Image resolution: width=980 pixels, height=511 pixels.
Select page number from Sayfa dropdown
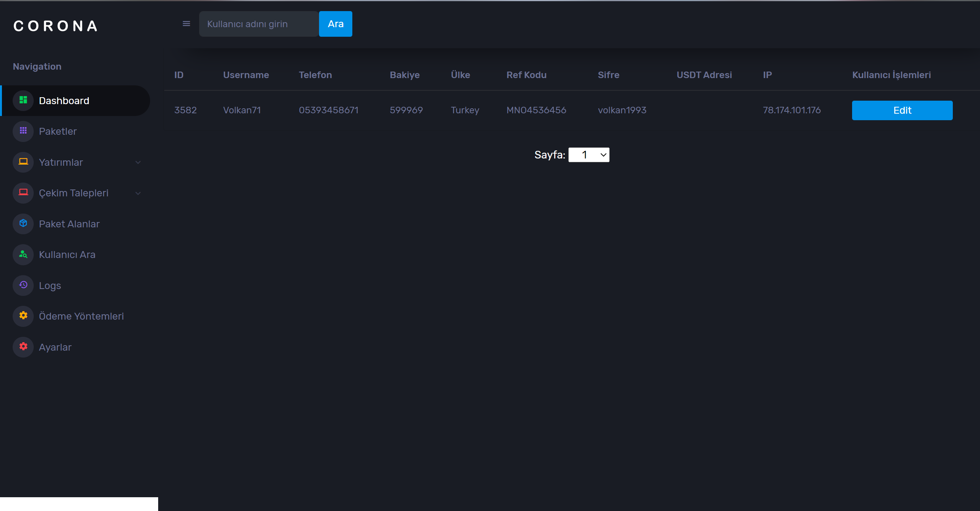589,154
